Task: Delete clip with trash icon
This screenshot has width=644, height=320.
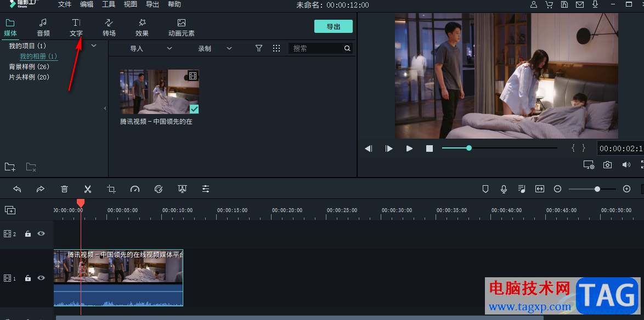Action: pyautogui.click(x=65, y=188)
